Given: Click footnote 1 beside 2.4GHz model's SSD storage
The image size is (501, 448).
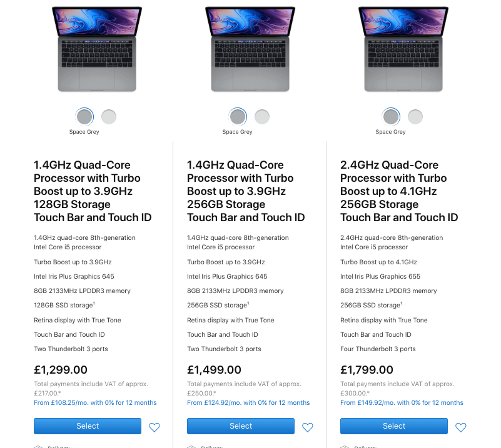Looking at the screenshot, I should click(401, 304).
